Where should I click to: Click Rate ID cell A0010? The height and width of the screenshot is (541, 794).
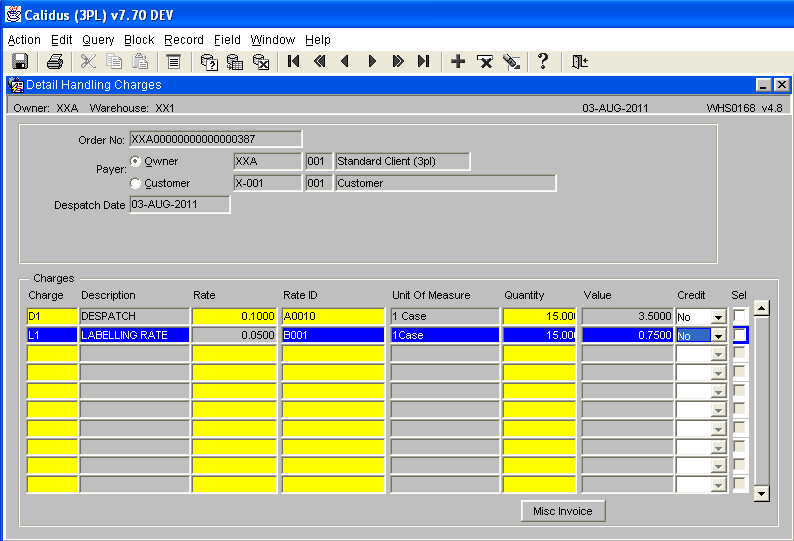pyautogui.click(x=333, y=316)
